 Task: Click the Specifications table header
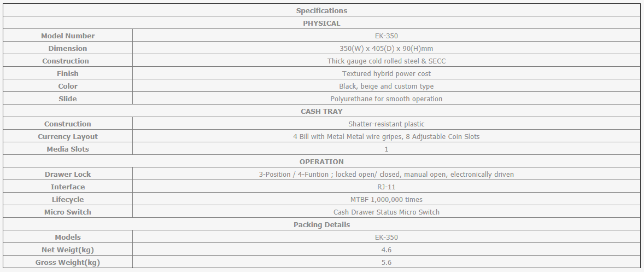coord(321,11)
